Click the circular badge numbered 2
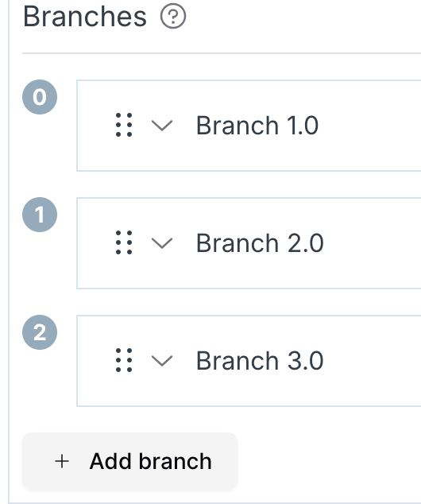Image resolution: width=421 pixels, height=504 pixels. [40, 332]
